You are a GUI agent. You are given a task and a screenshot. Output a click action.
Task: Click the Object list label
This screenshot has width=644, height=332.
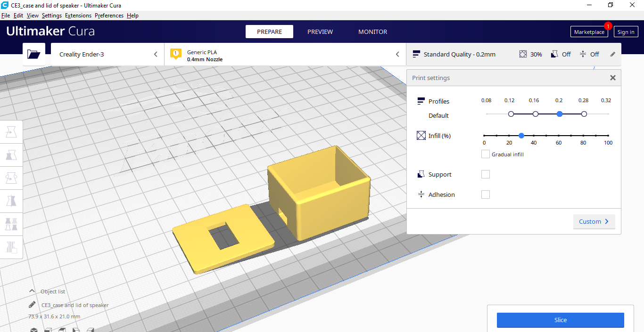53,292
